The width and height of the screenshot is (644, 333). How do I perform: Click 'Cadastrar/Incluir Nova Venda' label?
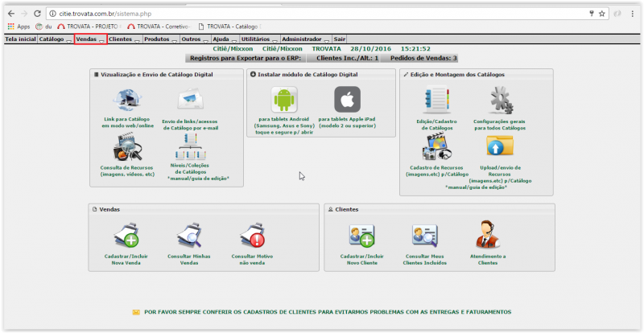[x=126, y=260]
